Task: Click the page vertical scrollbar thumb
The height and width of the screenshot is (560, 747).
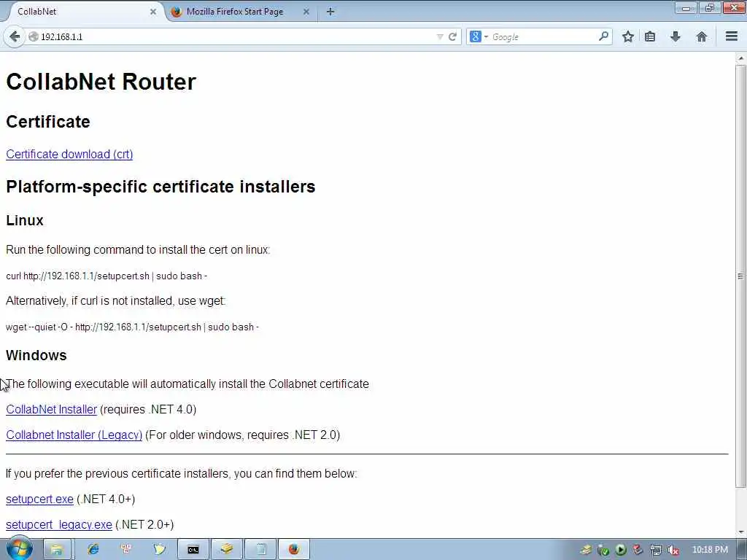Action: click(741, 276)
